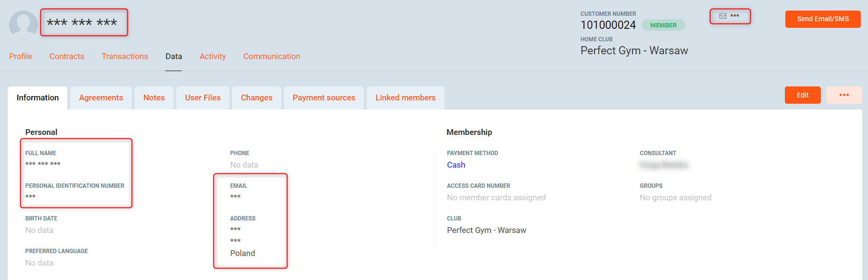Viewport: 868px width, 280px height.
Task: Go to the Transactions tab
Action: 124,56
